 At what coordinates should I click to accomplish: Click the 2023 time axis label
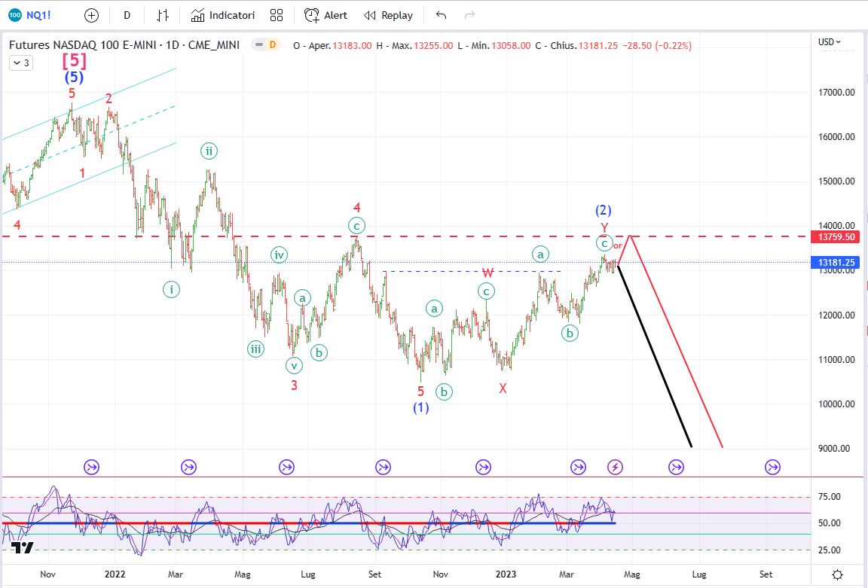click(x=506, y=574)
